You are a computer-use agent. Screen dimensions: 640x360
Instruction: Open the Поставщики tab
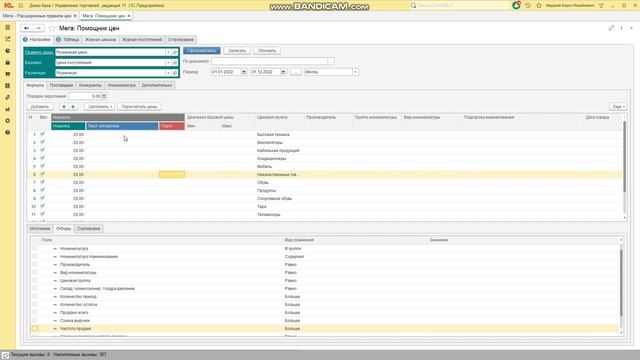(61, 85)
